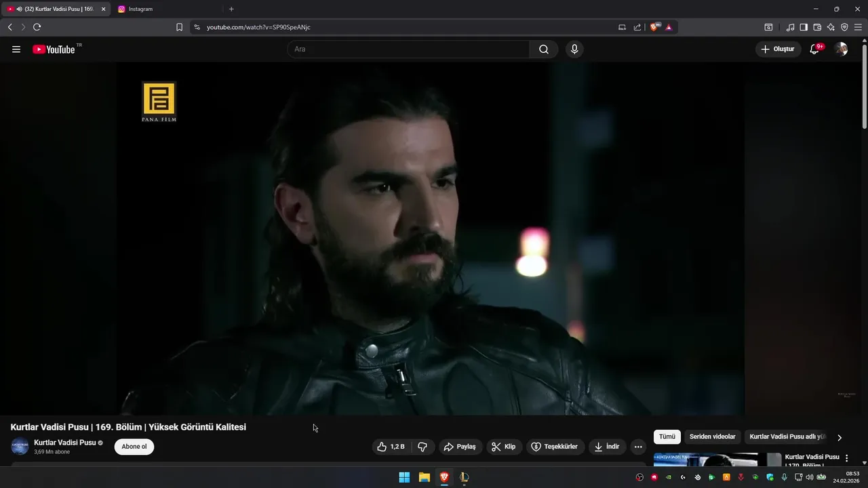Click the channel avatar under the title

point(20,447)
